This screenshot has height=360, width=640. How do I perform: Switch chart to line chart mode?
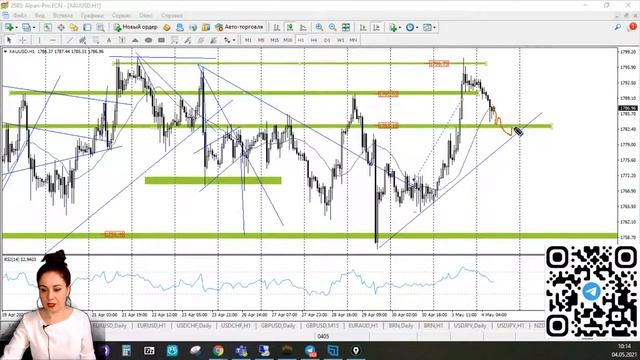(x=303, y=27)
